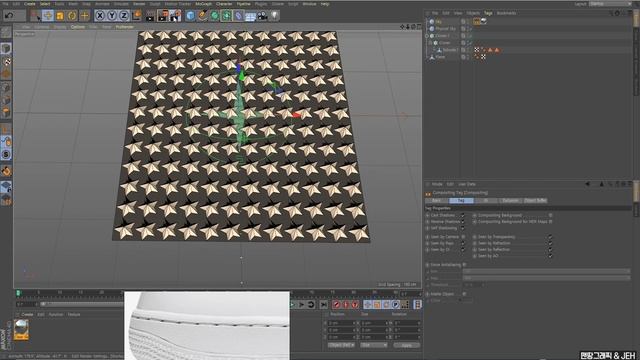Open the Min antialiasing dropdown

point(546,271)
